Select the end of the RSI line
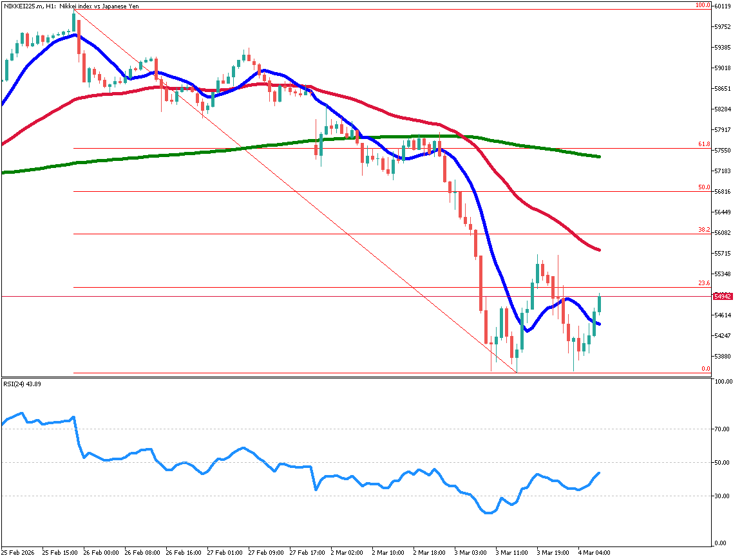The height and width of the screenshot is (560, 742). click(600, 472)
